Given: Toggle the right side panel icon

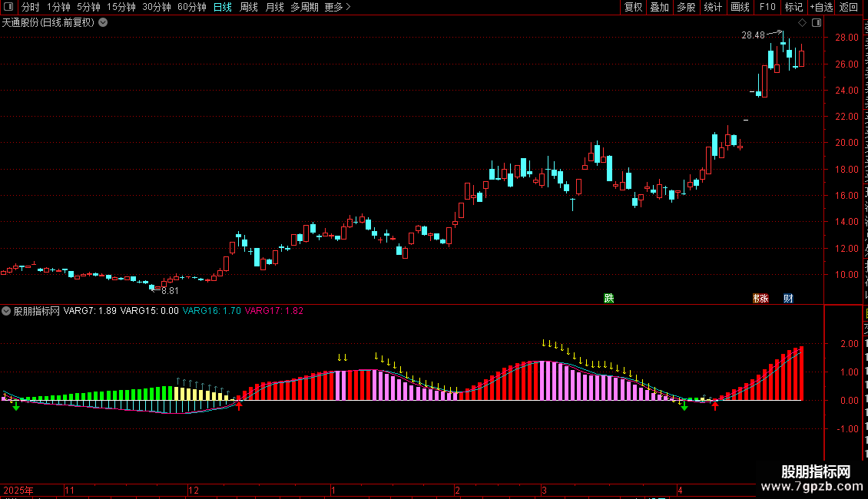Looking at the screenshot, I should tap(817, 23).
